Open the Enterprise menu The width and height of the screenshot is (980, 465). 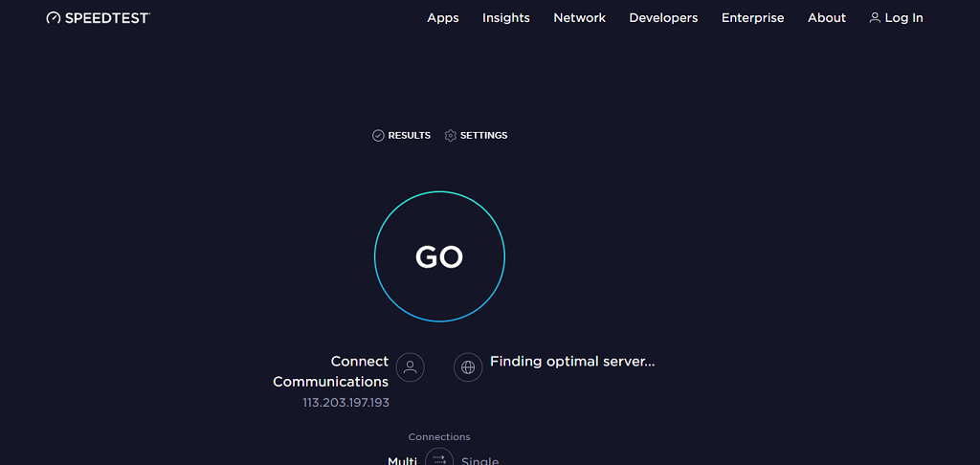pyautogui.click(x=752, y=18)
